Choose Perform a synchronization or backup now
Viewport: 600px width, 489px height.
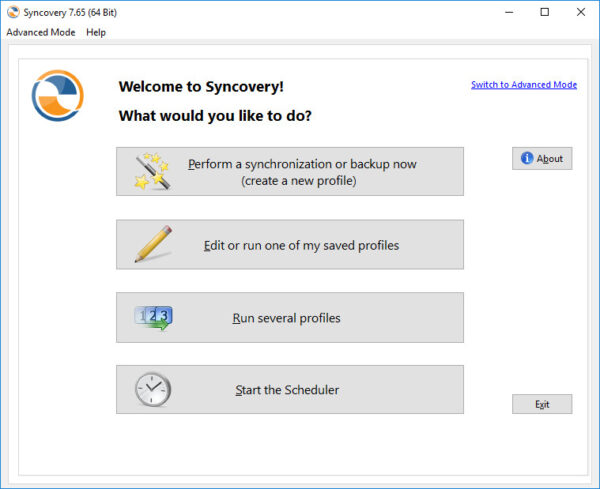[x=290, y=171]
